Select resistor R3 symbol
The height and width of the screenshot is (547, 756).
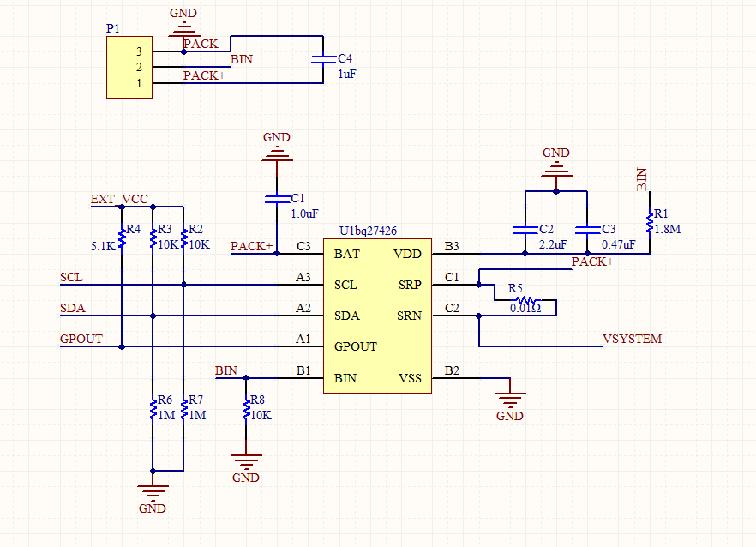(153, 237)
